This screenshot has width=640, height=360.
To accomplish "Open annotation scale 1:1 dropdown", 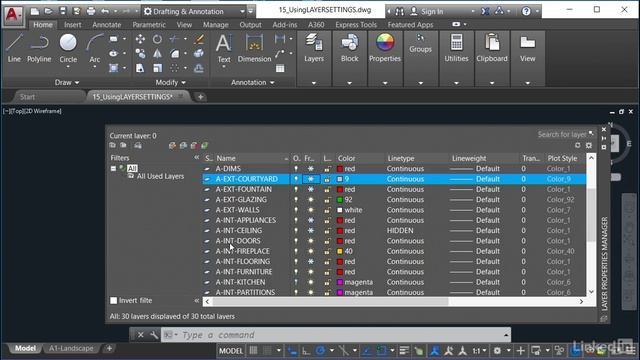I will [x=480, y=351].
